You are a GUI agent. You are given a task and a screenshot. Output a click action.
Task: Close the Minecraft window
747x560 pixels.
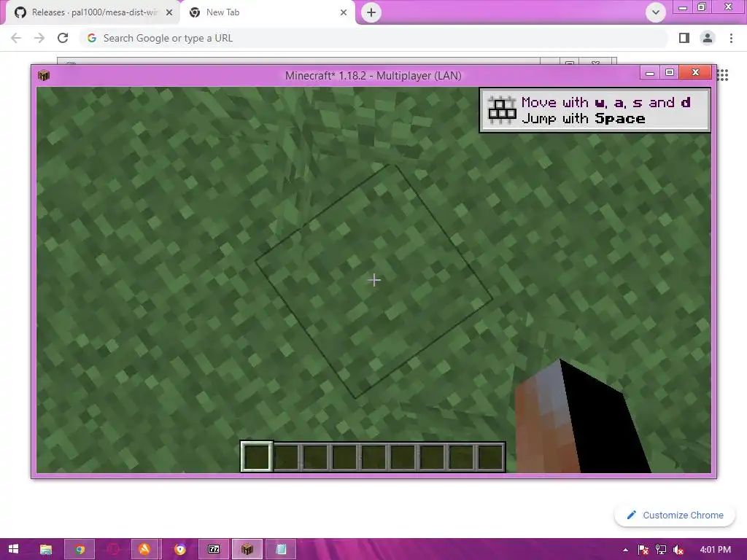click(x=695, y=72)
